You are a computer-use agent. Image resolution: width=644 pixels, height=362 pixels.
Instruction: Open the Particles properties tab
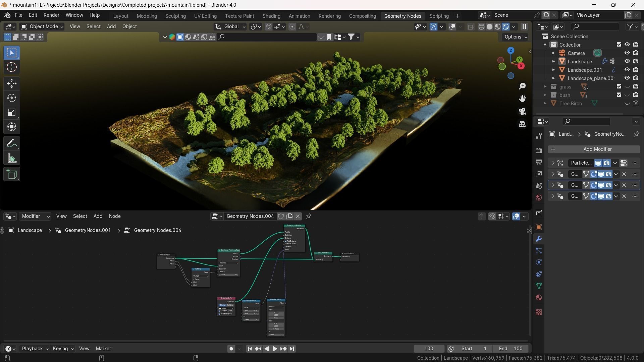(539, 251)
